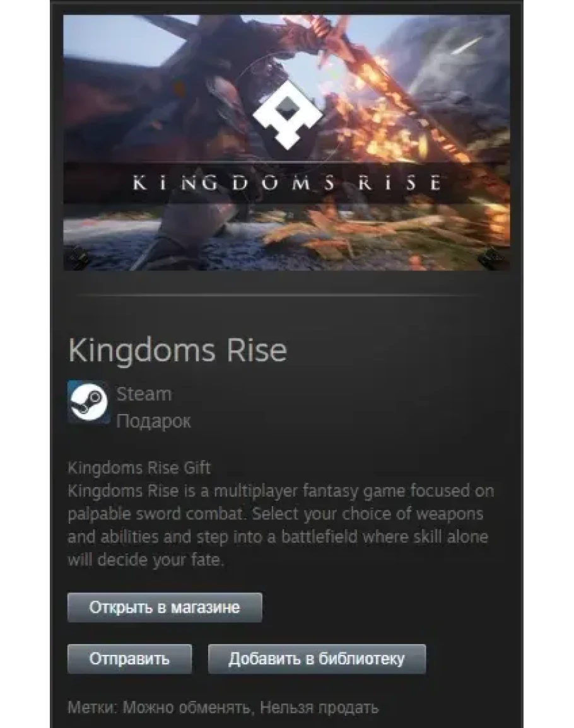Click the KINGDOMS RISE lettering on banner

[x=286, y=182]
